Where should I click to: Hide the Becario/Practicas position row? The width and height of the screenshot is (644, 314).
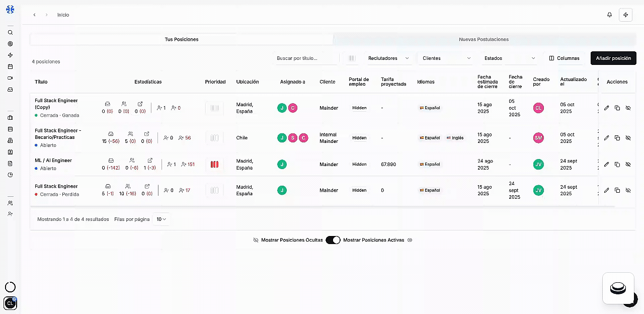[x=628, y=138]
